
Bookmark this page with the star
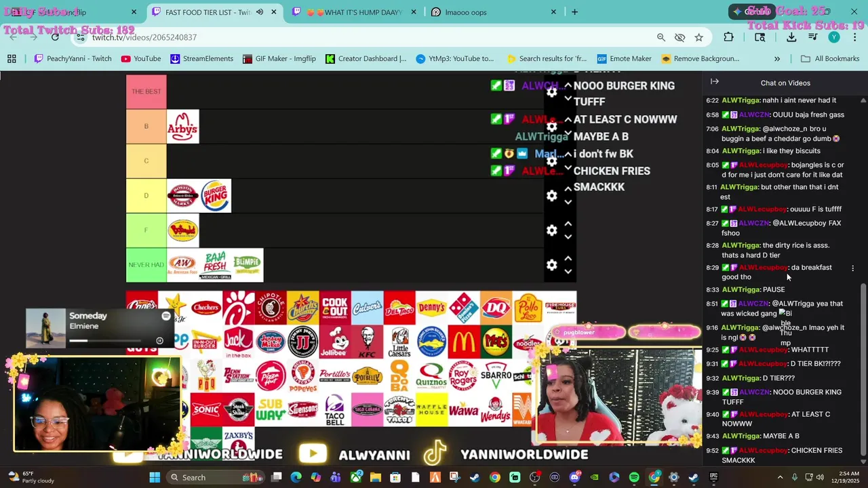(698, 37)
